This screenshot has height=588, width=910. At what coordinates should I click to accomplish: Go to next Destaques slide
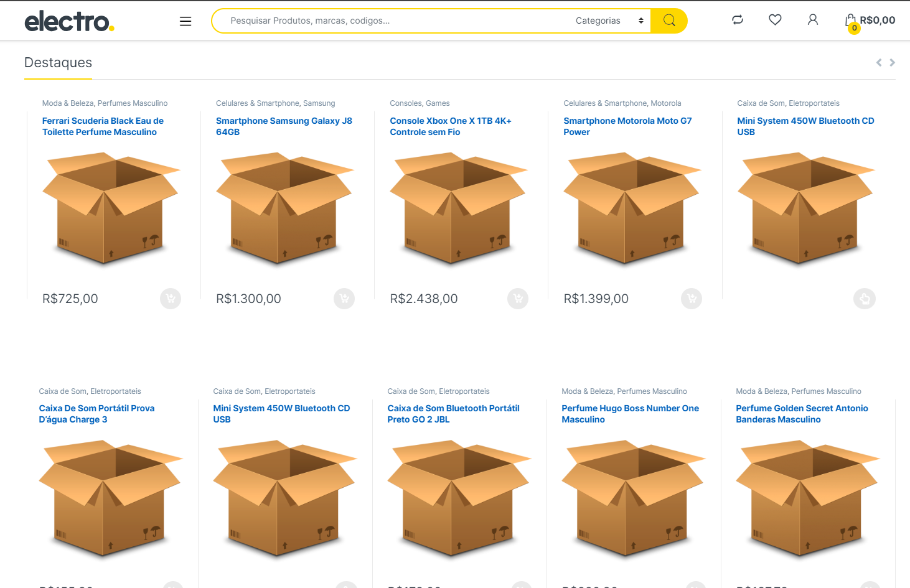coord(893,62)
